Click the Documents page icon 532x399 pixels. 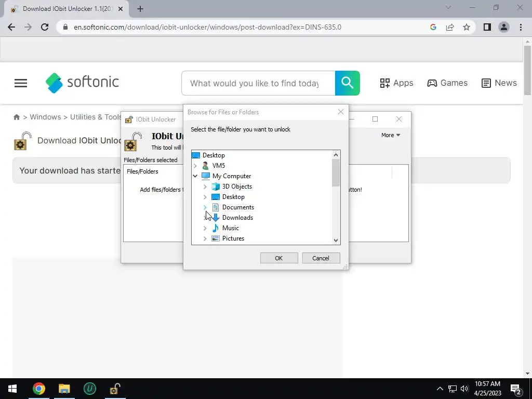(216, 207)
